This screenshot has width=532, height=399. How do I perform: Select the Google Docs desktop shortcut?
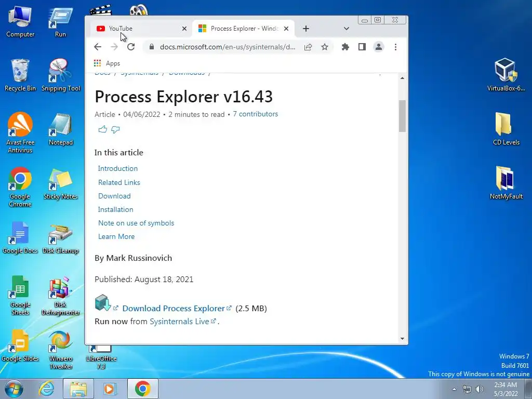(20, 238)
